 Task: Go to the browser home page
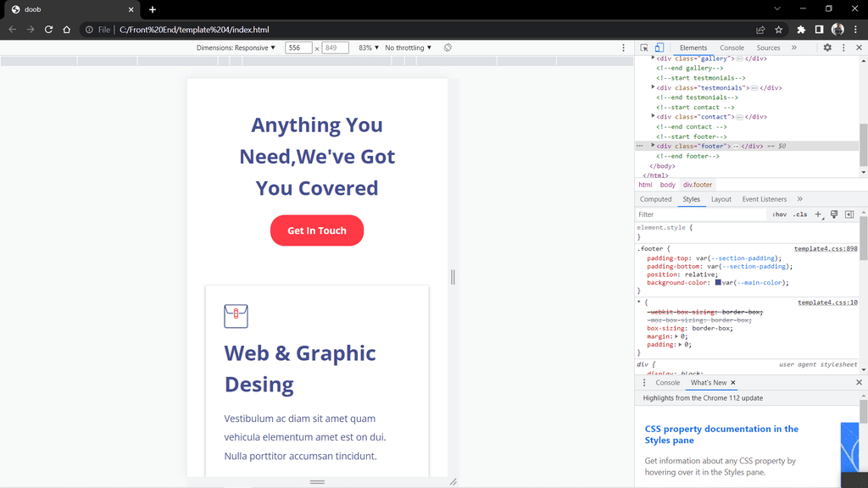point(67,30)
